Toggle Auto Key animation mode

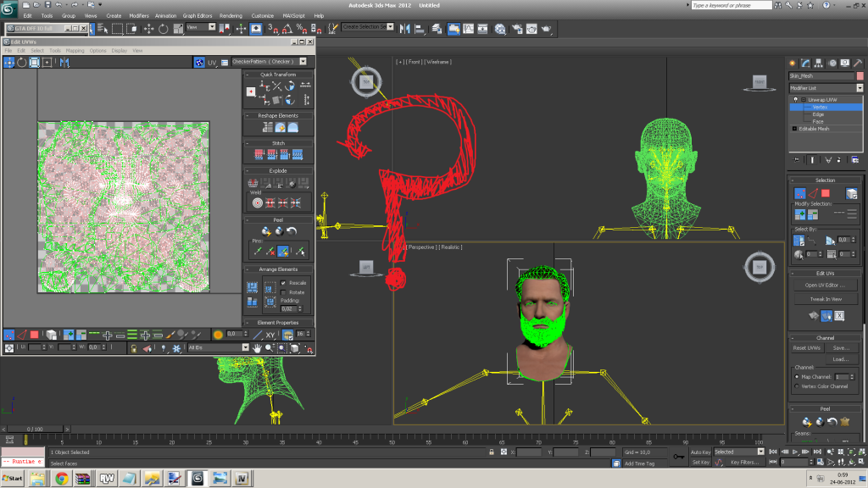pos(700,452)
